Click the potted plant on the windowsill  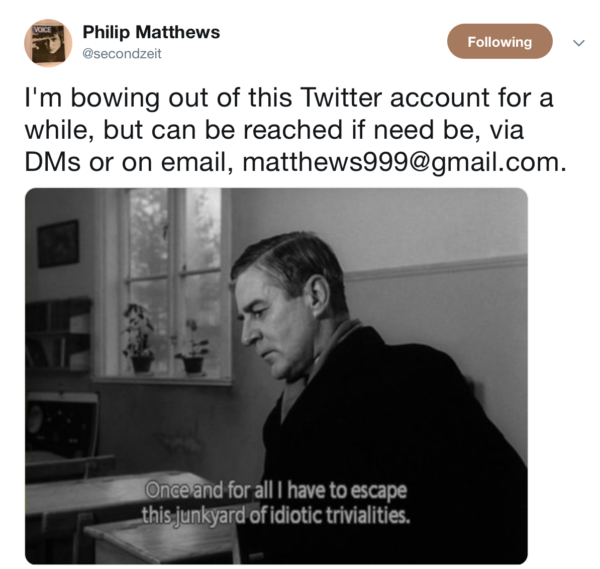[138, 340]
